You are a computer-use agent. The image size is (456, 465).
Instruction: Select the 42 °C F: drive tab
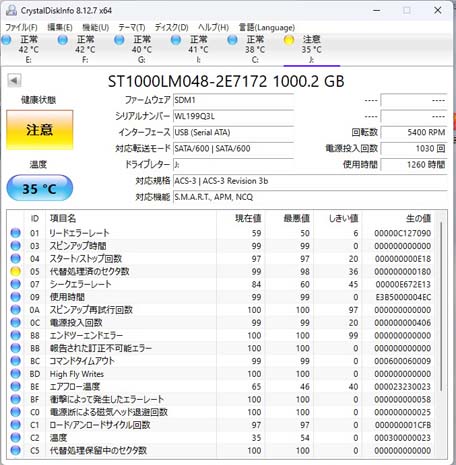coord(85,49)
